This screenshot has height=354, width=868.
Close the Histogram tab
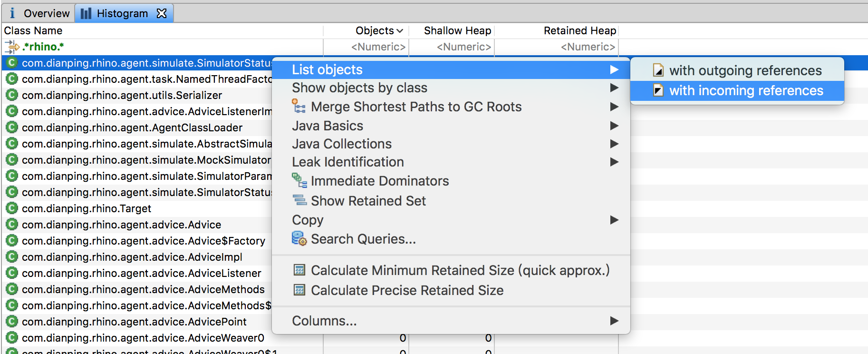pos(162,13)
